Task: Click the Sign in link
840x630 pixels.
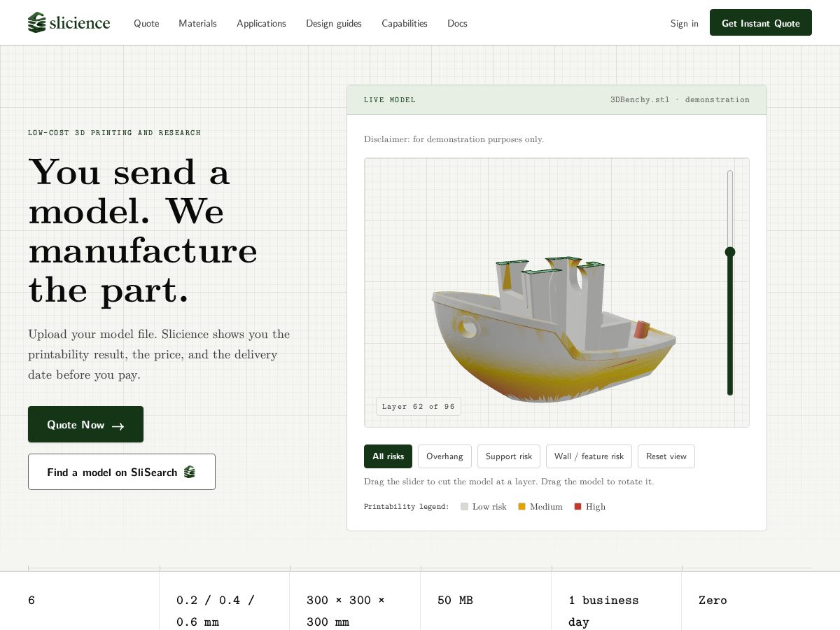Action: (x=685, y=23)
